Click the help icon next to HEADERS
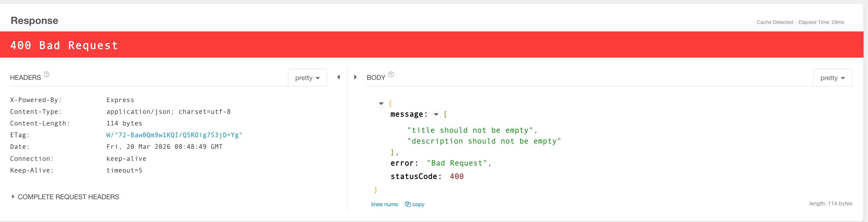 point(47,74)
